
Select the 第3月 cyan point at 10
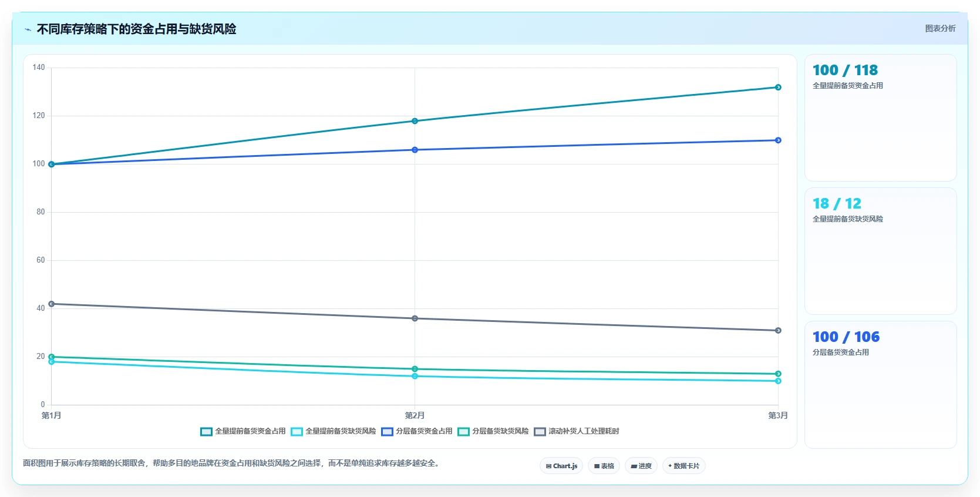(778, 381)
